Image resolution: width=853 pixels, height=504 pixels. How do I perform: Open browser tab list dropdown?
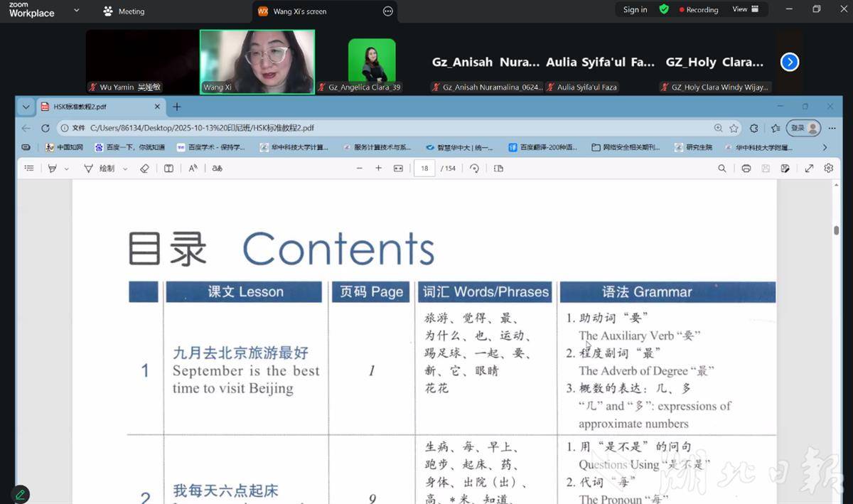tap(26, 107)
